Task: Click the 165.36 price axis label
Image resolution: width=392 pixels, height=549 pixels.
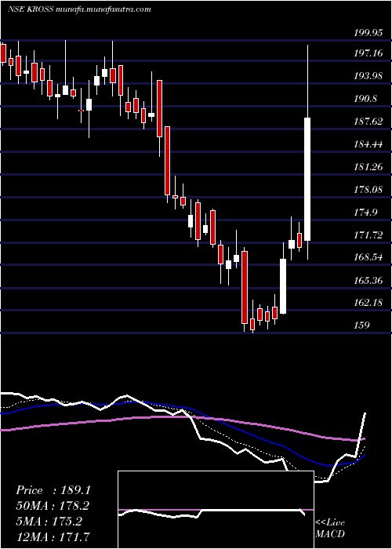Action: click(x=368, y=281)
